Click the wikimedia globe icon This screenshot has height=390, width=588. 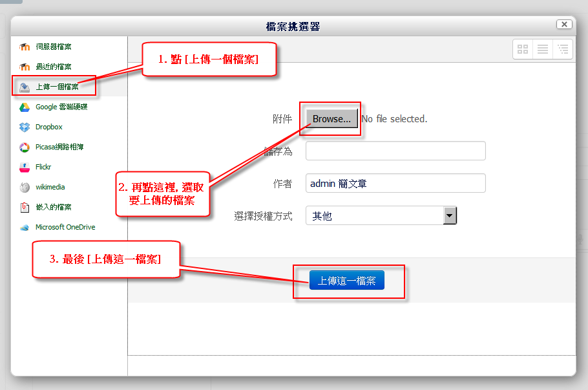tap(25, 187)
